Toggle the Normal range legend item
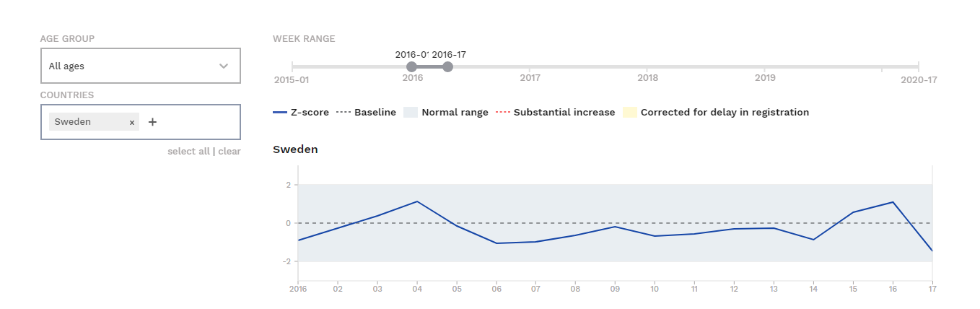The height and width of the screenshot is (309, 980). coord(445,113)
